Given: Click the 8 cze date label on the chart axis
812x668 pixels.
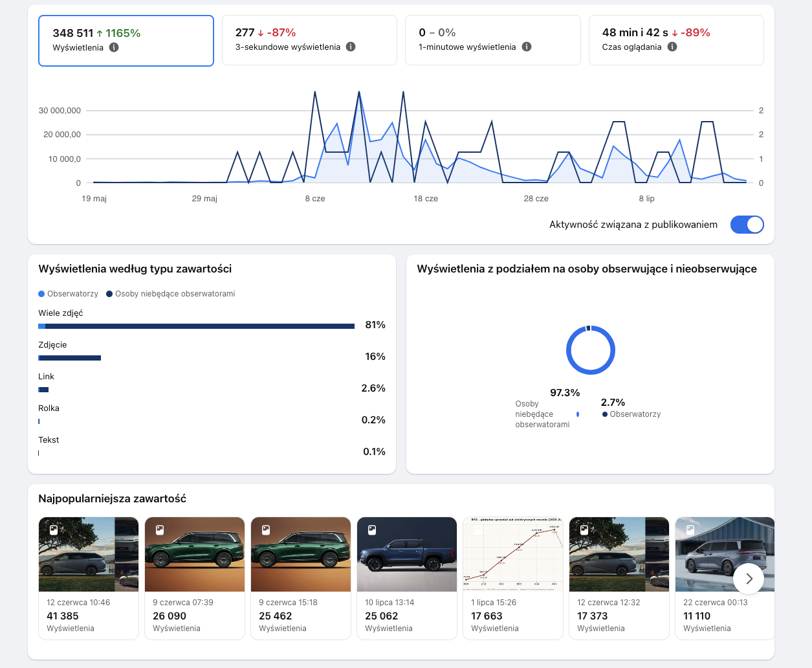Looking at the screenshot, I should click(x=315, y=199).
